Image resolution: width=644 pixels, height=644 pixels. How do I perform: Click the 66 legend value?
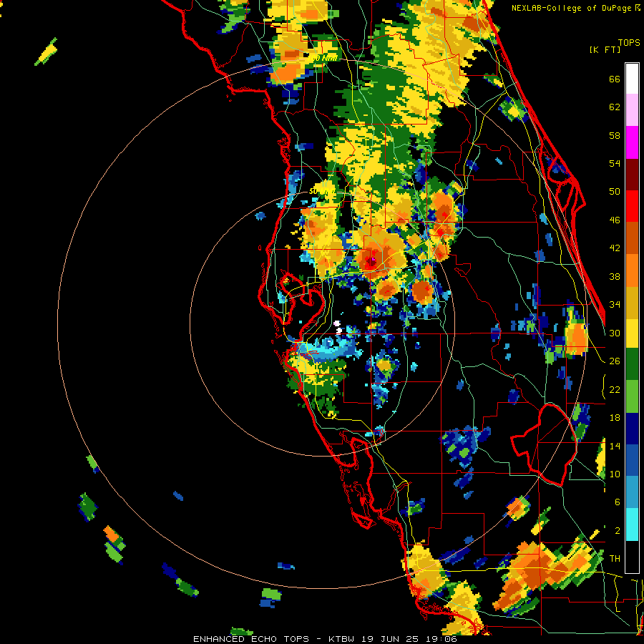[615, 79]
